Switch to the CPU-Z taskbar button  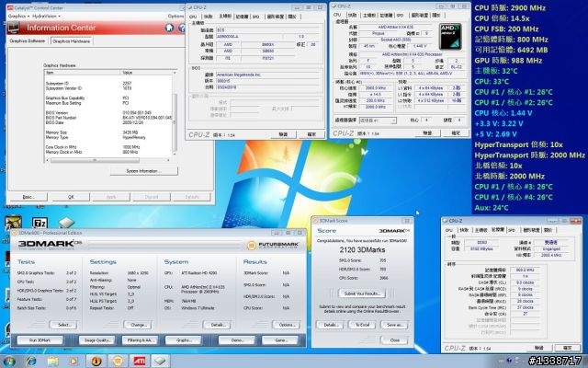pyautogui.click(x=161, y=362)
